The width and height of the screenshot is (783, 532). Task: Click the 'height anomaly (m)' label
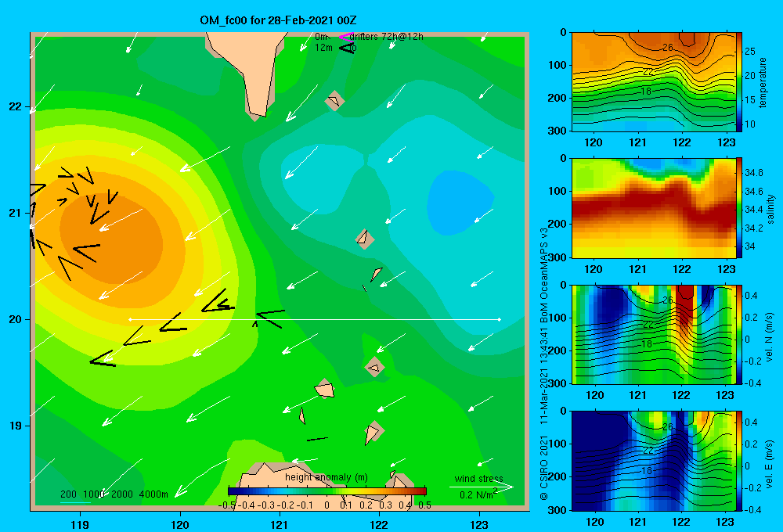[327, 477]
